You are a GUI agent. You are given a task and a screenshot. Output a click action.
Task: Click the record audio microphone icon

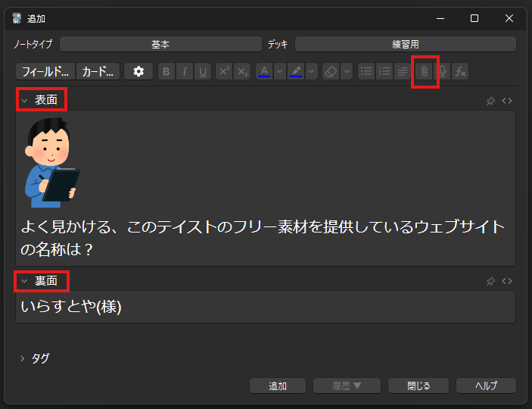(443, 71)
